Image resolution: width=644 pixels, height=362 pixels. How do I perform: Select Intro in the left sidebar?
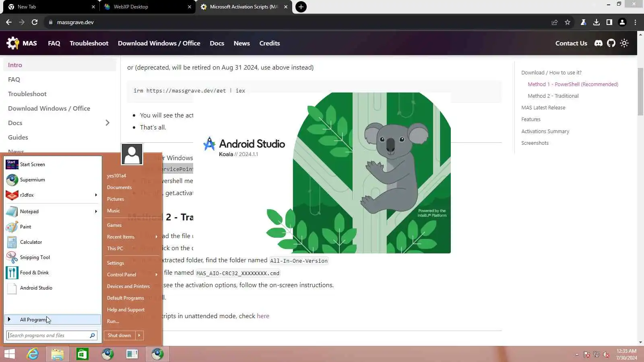60,65
